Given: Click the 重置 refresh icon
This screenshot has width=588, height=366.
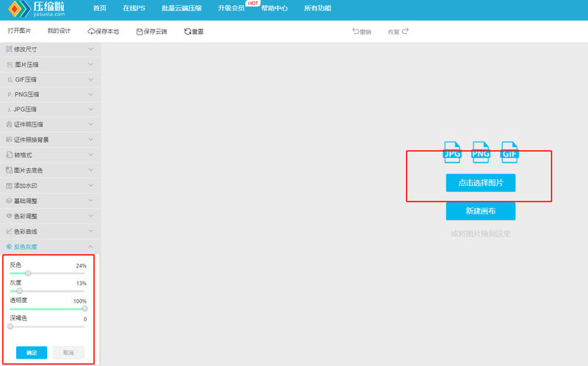Looking at the screenshot, I should click(187, 32).
